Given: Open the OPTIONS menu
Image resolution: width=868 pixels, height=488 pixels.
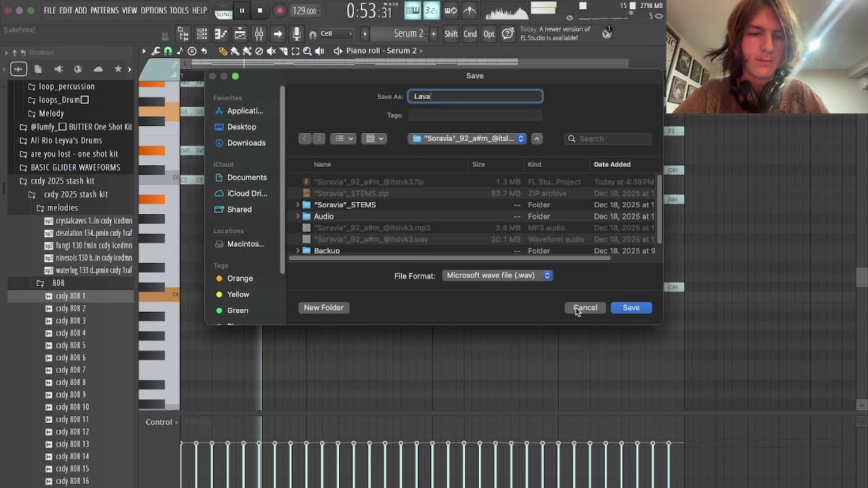Looking at the screenshot, I should (x=153, y=11).
